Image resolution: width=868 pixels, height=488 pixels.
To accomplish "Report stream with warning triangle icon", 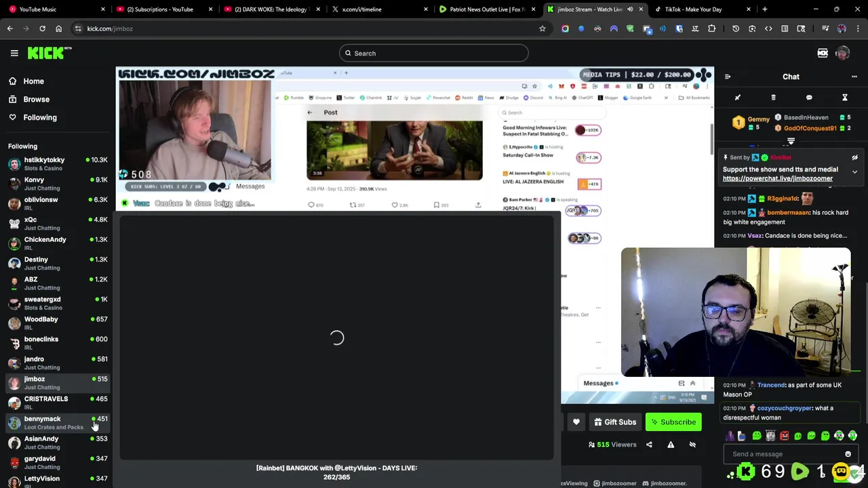I will point(671,445).
